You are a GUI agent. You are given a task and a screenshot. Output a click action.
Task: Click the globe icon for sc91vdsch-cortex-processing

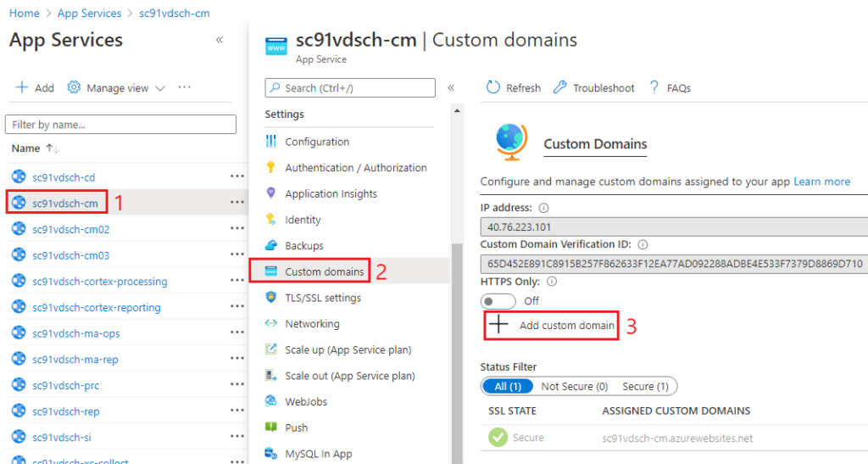(19, 281)
